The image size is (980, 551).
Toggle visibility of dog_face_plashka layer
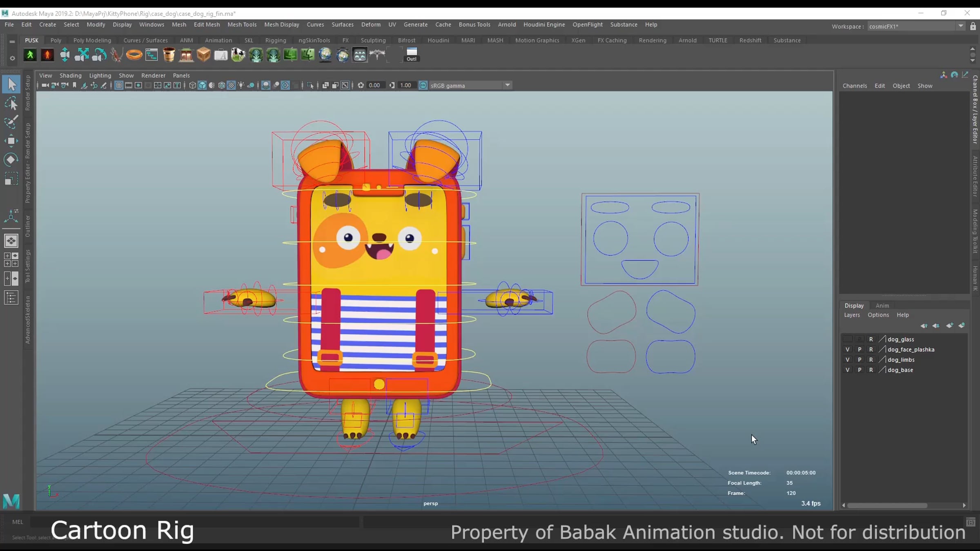[847, 349]
